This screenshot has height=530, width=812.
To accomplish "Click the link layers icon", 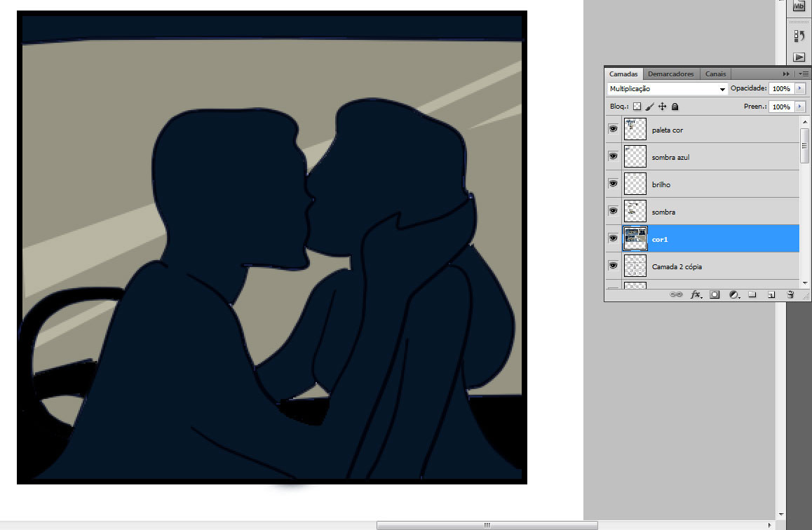I will (x=676, y=295).
